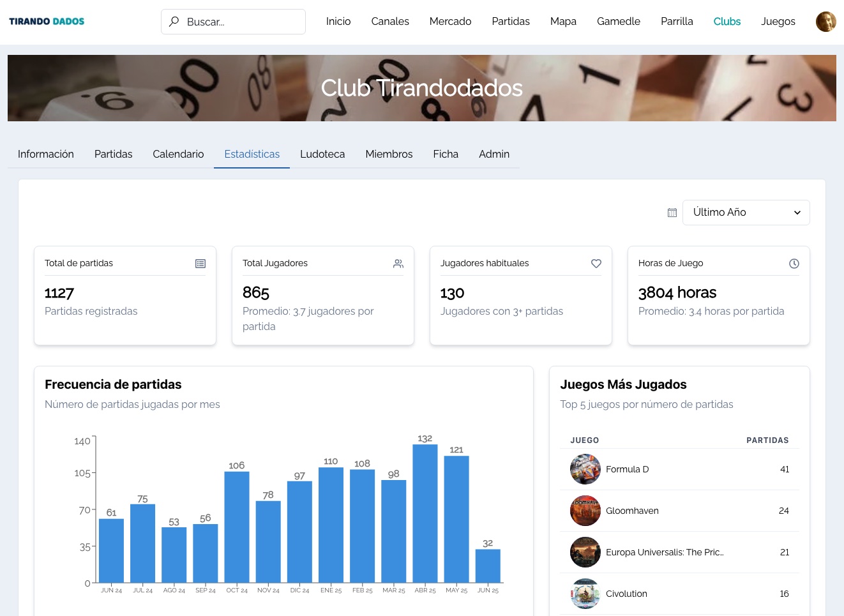Image resolution: width=844 pixels, height=616 pixels.
Task: Click the list icon on Total de partidas card
Action: pyautogui.click(x=200, y=263)
